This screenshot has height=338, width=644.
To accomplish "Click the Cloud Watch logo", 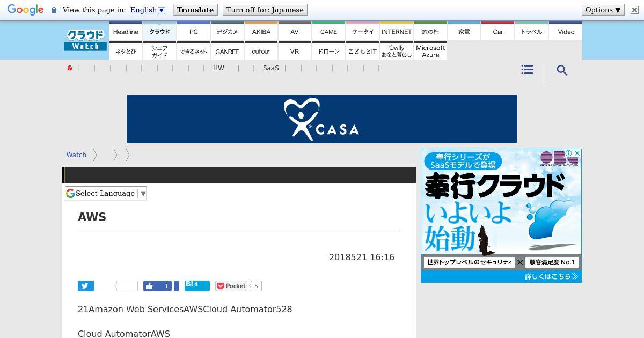I will (x=85, y=40).
